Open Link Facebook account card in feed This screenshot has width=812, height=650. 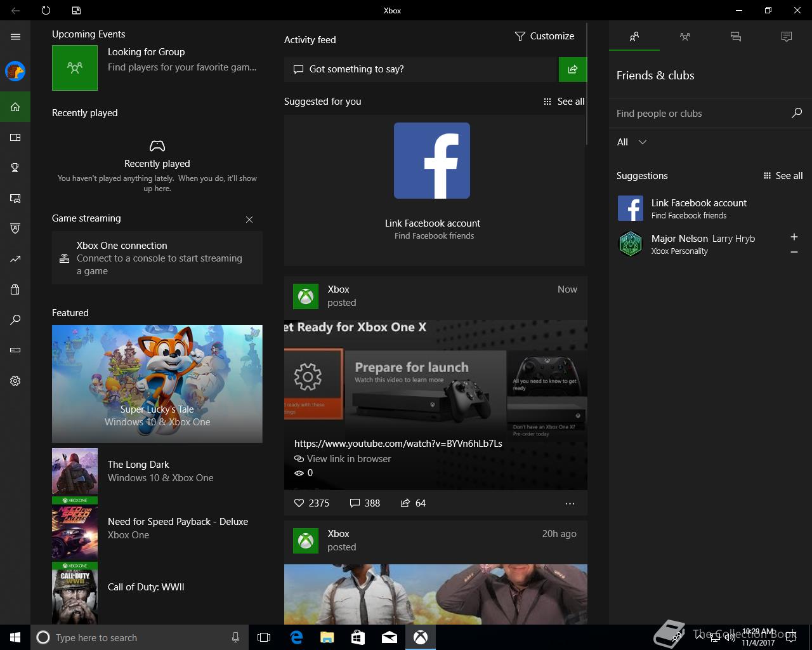(434, 190)
